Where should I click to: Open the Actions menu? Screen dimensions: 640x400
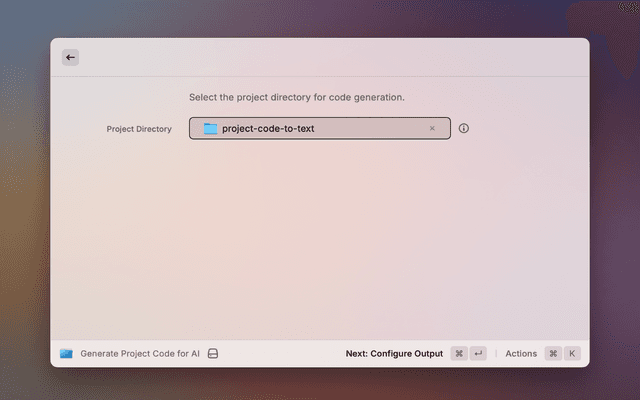[x=521, y=353]
